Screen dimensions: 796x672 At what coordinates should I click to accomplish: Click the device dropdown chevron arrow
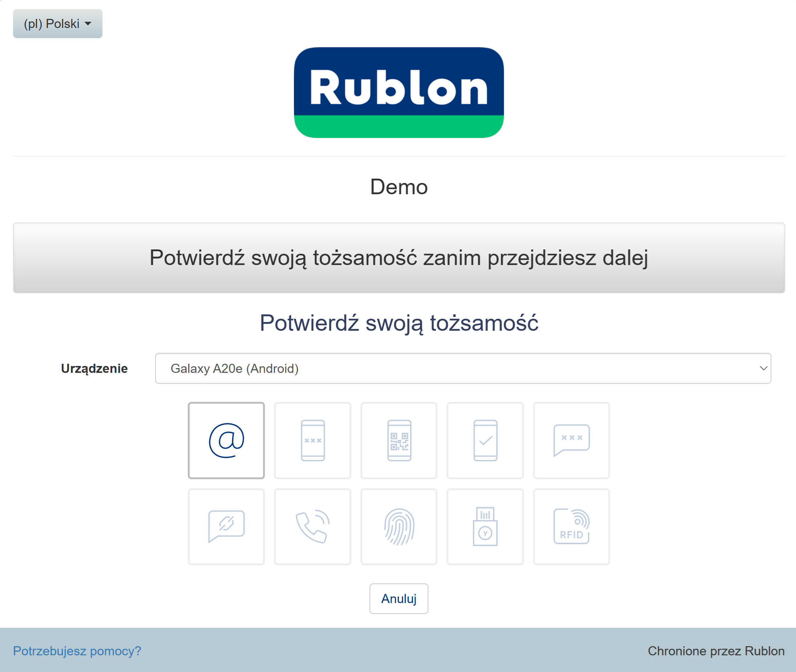click(x=763, y=368)
